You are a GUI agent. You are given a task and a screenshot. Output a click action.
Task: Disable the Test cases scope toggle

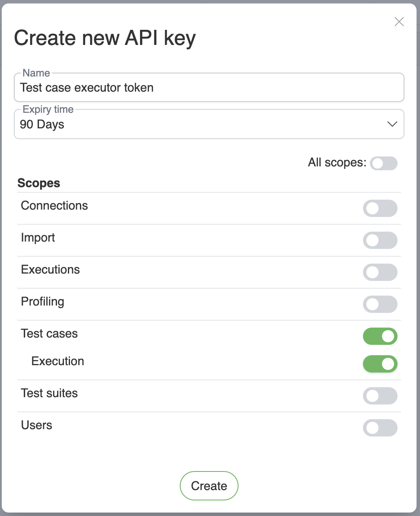click(380, 336)
